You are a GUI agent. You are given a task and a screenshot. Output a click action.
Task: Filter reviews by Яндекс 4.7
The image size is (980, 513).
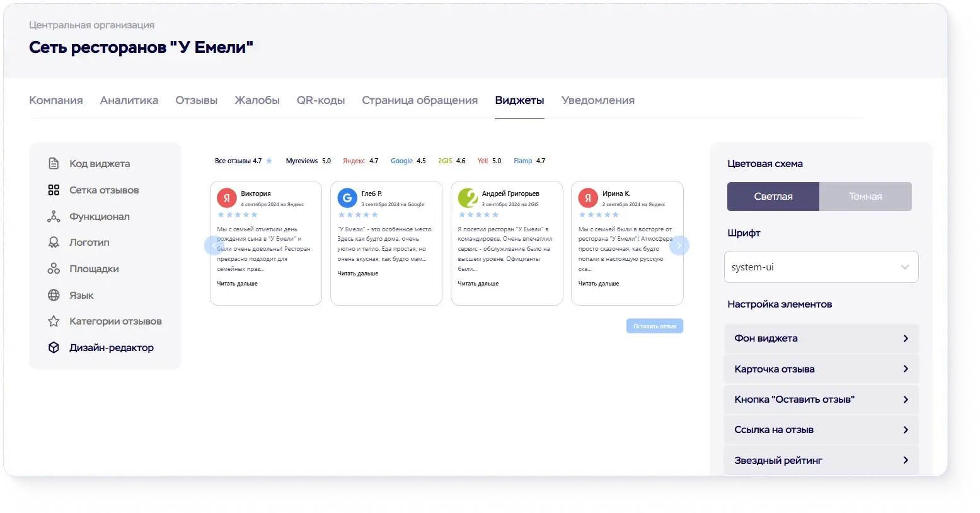point(360,161)
